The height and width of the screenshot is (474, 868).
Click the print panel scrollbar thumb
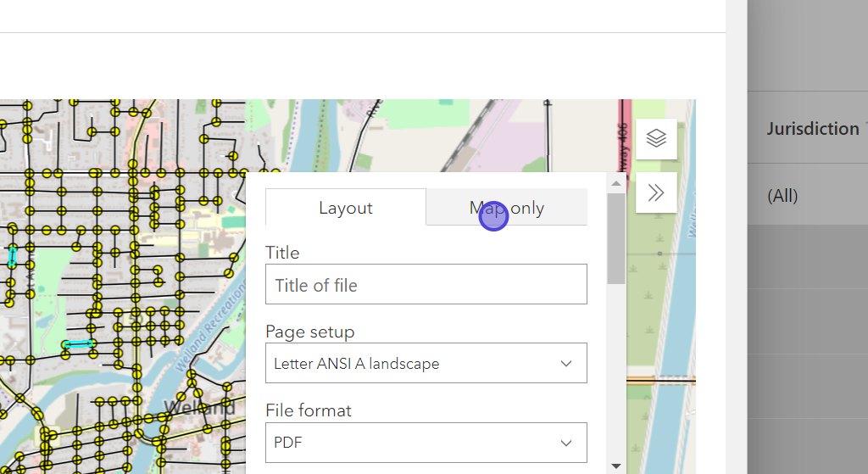[x=616, y=237]
